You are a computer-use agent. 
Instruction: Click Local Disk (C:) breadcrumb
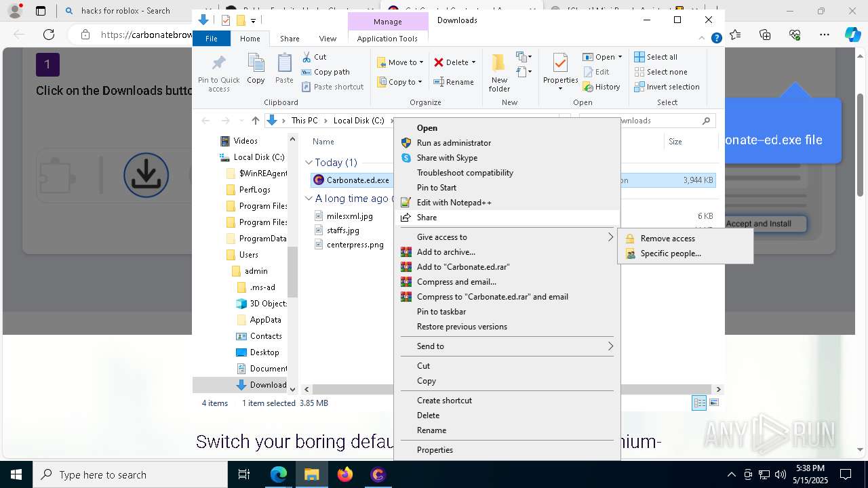point(359,121)
